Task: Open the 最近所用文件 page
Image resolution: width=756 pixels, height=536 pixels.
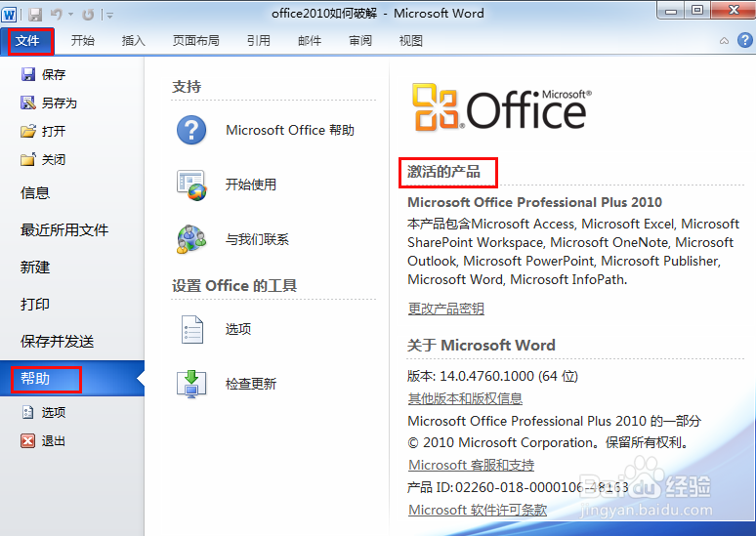Action: pos(64,229)
